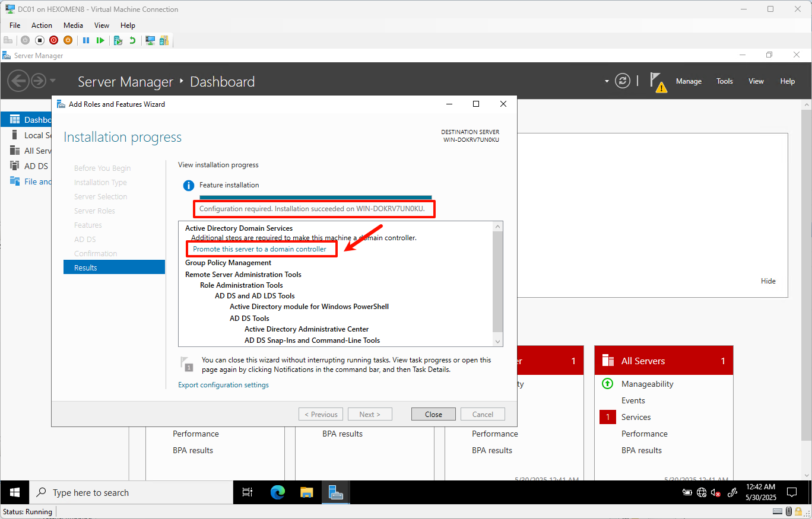
Task: Pause the virtual machine
Action: click(86, 40)
